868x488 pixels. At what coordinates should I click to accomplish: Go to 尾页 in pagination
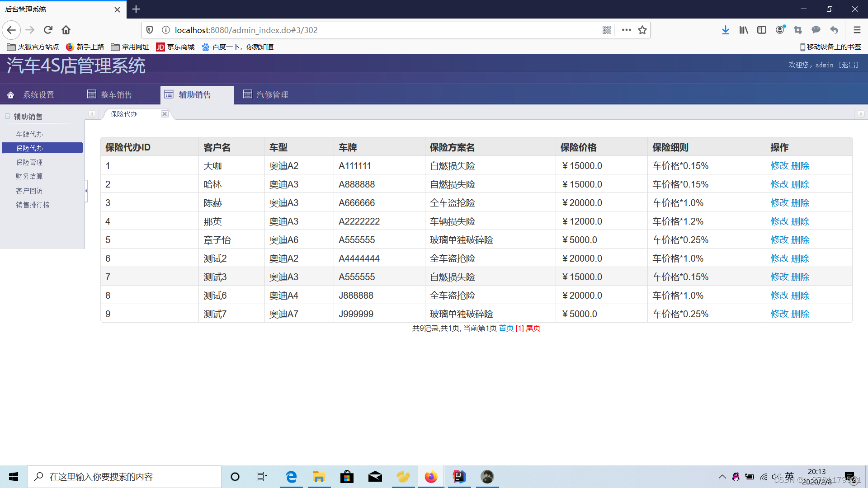click(x=533, y=328)
